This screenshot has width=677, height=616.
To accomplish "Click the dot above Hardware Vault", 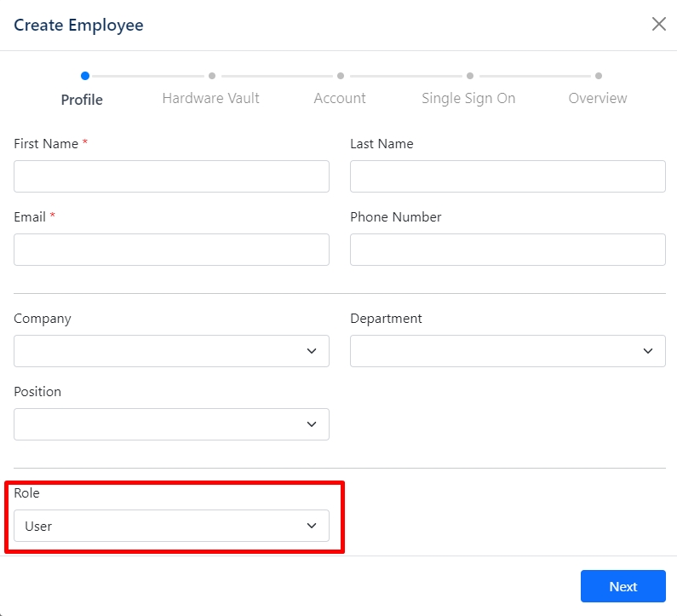I will pos(212,76).
